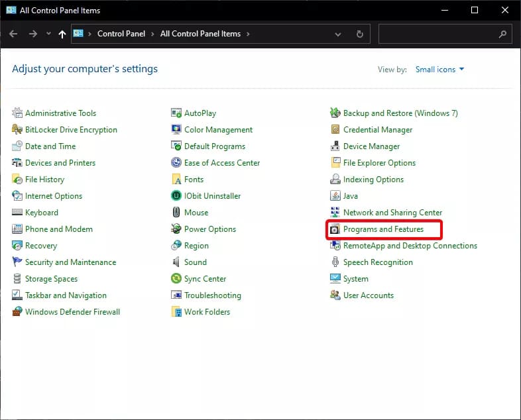Click the Color Management monitor icon
This screenshot has width=521, height=420.
[x=176, y=129]
